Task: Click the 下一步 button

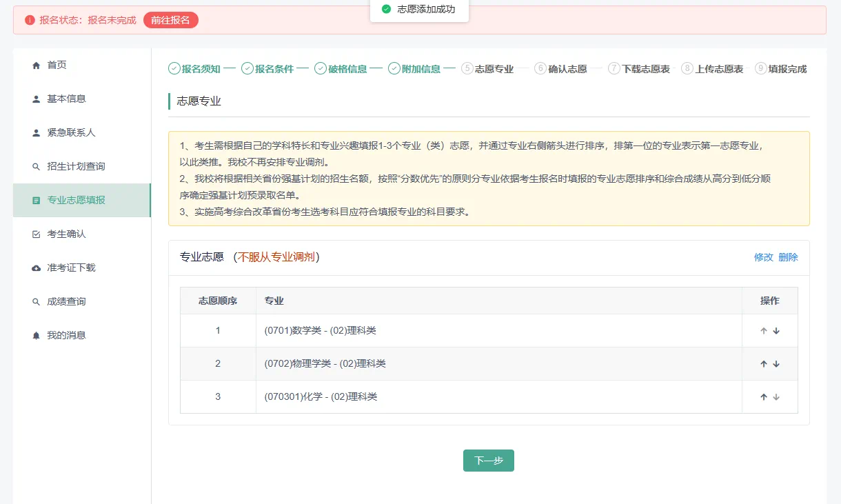Action: (x=488, y=460)
